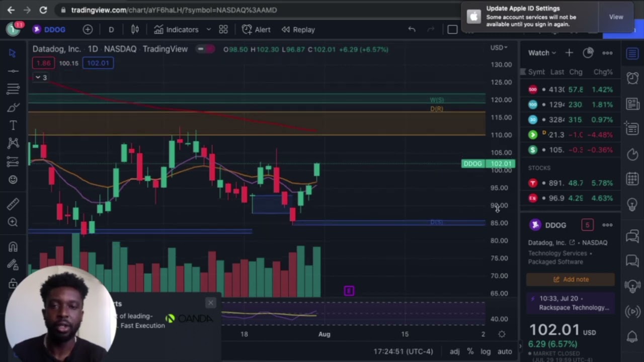Undo the last chart action

click(x=412, y=30)
